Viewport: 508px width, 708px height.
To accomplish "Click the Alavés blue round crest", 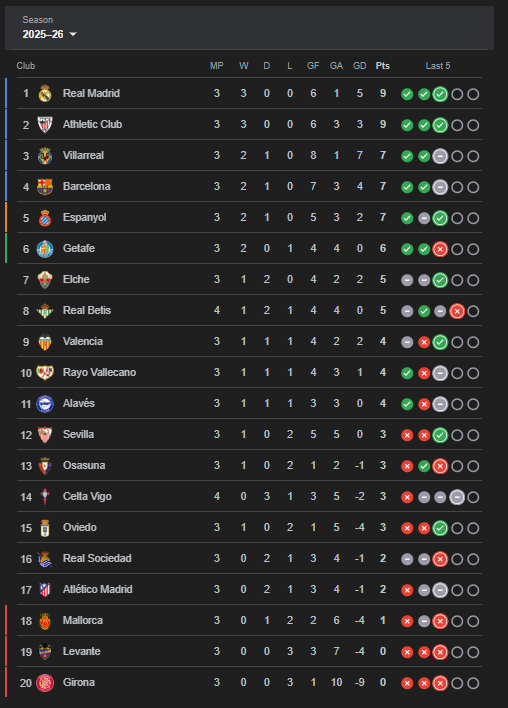I will 45,404.
